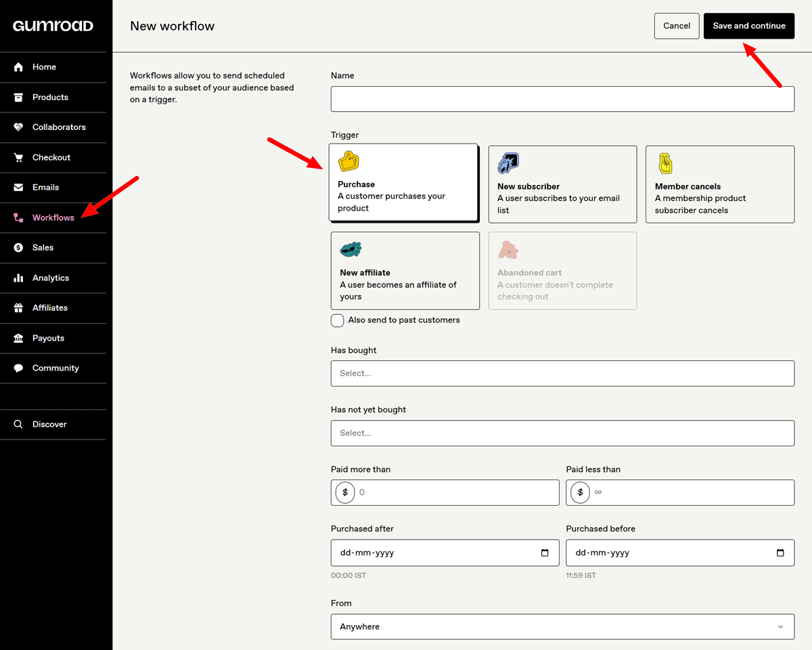812x650 pixels.
Task: Click the Purchase thumbs-up icon
Action: [x=348, y=162]
